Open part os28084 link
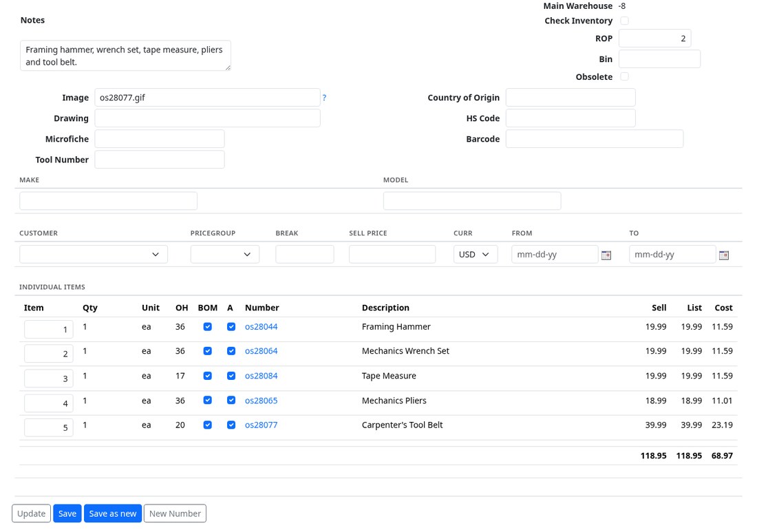Viewport: 757px width, 532px height. coord(262,376)
